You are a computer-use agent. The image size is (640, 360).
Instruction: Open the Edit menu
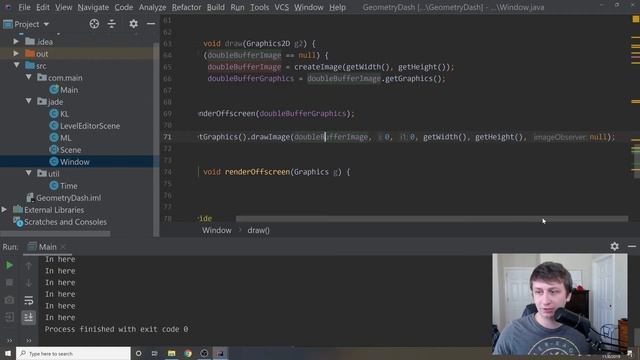coord(42,7)
